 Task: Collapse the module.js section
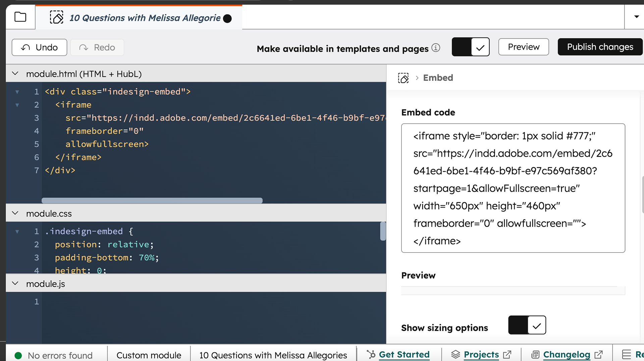click(x=15, y=283)
